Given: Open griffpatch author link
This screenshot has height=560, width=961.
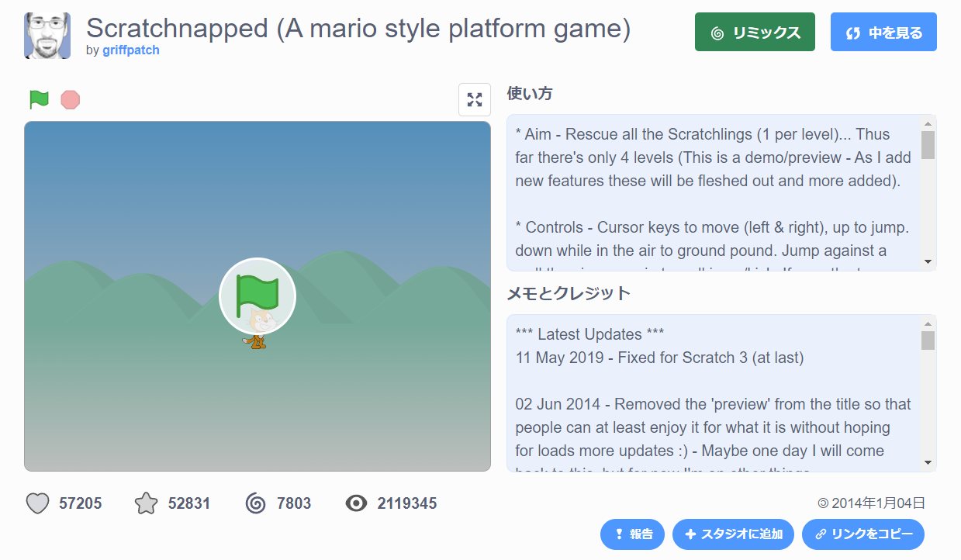Looking at the screenshot, I should [x=131, y=50].
